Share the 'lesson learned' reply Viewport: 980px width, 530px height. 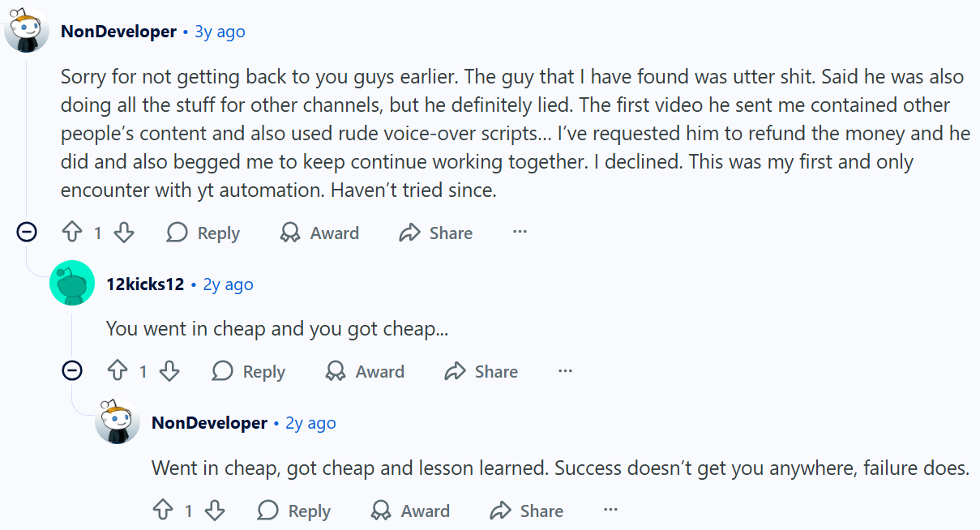(x=527, y=511)
